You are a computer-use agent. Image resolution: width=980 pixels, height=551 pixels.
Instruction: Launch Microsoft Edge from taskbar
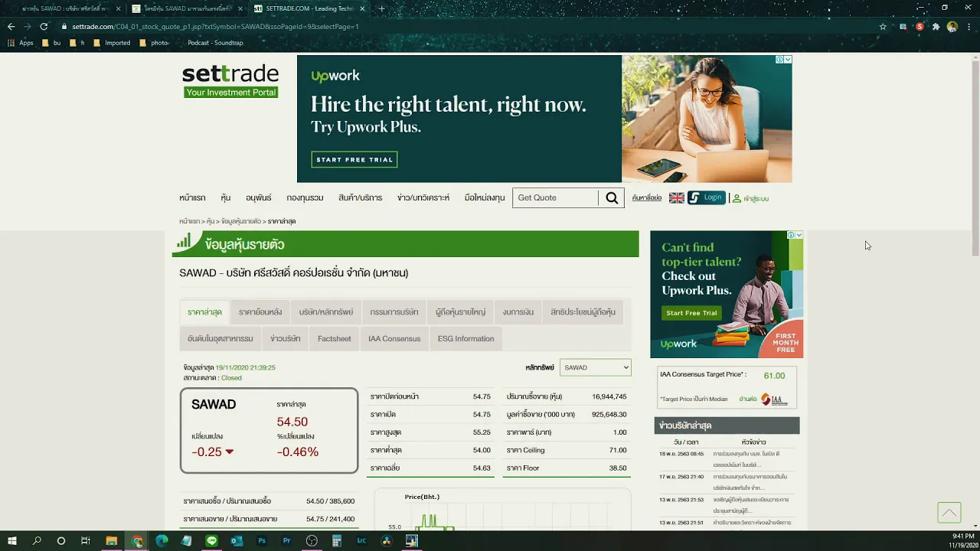pos(161,540)
